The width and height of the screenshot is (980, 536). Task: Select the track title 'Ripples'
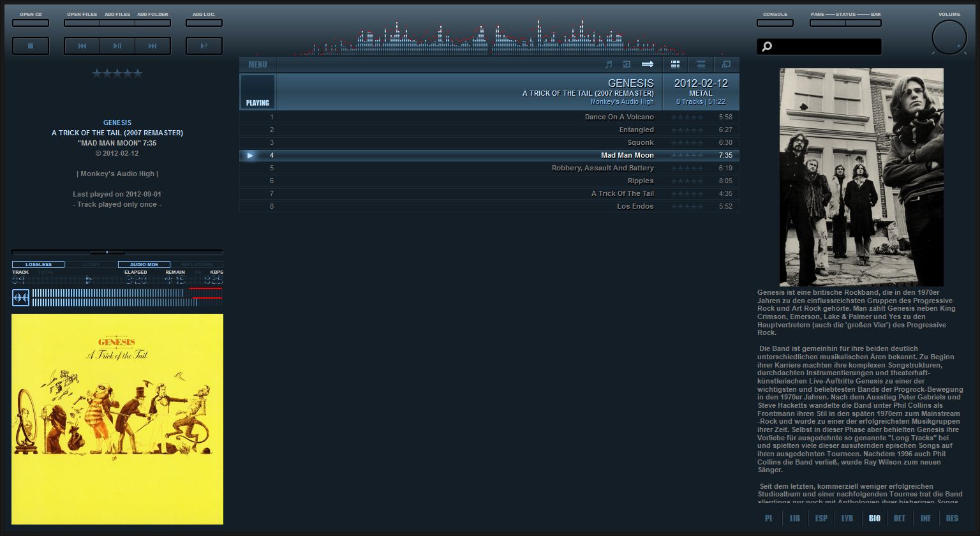point(641,181)
